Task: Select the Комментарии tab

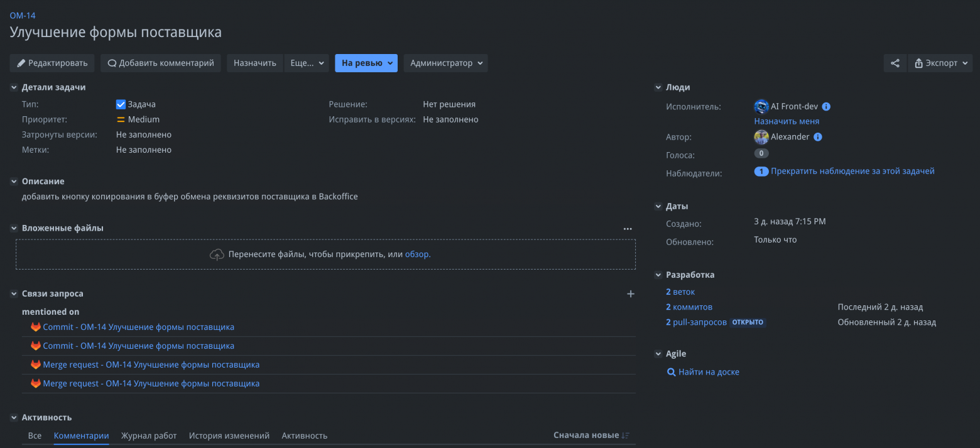Action: [x=82, y=435]
